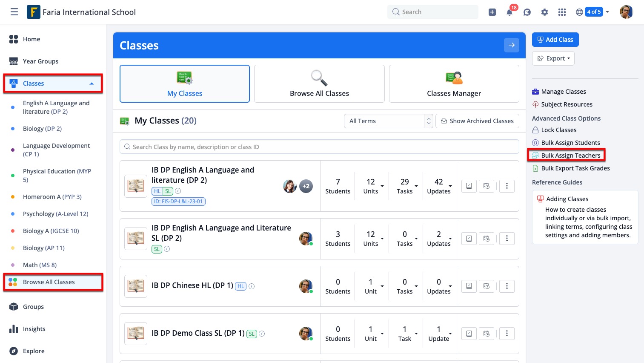644x363 pixels.
Task: Open three-dot menu for IB DP Chinese HL
Action: pyautogui.click(x=507, y=286)
